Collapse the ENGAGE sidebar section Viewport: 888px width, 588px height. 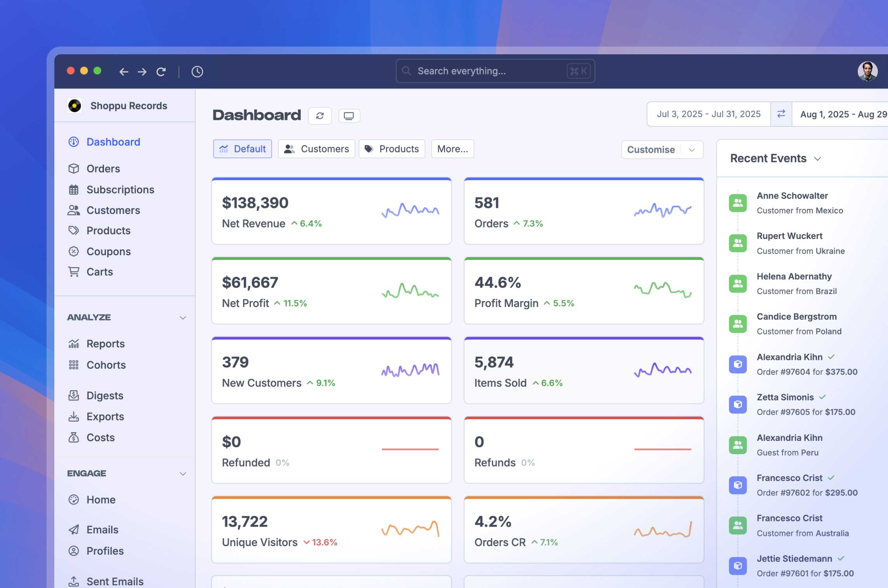coord(183,474)
